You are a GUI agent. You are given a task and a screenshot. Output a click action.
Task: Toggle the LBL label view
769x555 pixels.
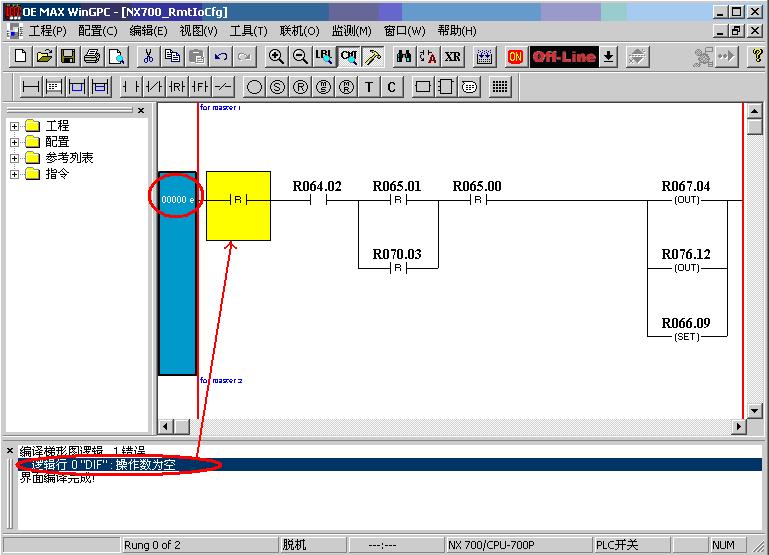[x=324, y=56]
